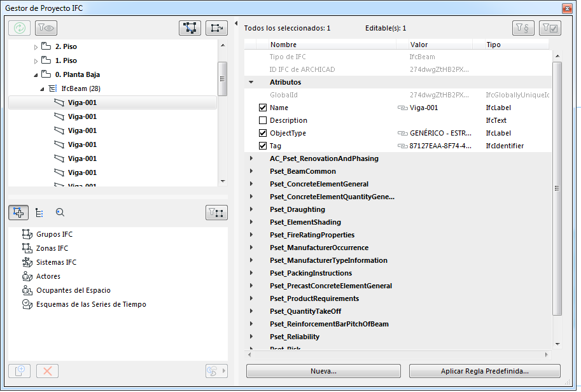Viewport: 581px width, 392px height.
Task: Click the new assignment icon with plus
Action: [x=19, y=371]
